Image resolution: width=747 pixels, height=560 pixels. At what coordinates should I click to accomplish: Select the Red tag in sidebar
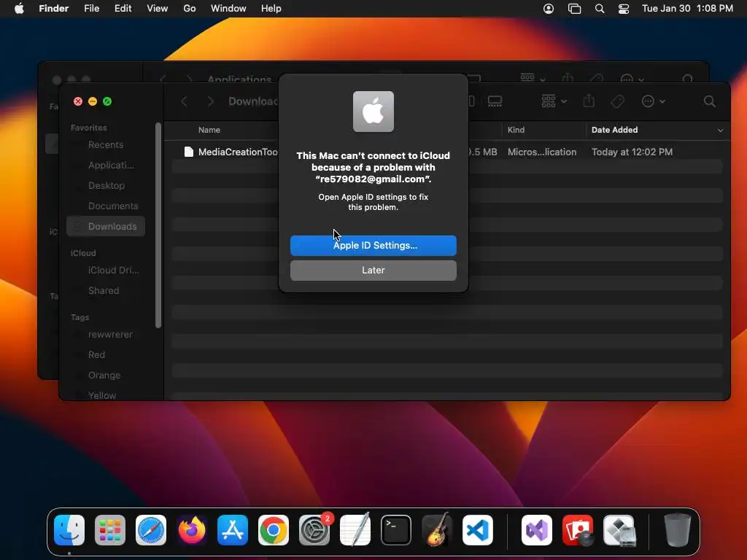tap(106, 355)
